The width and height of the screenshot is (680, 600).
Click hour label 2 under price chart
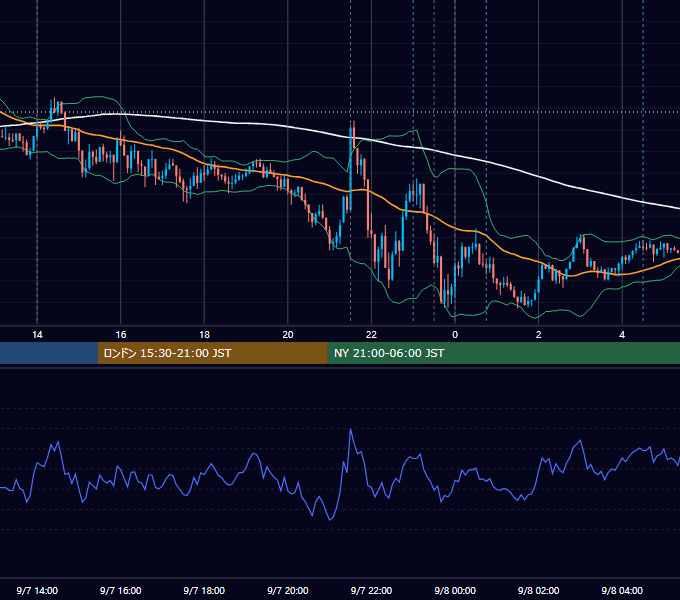click(x=539, y=335)
